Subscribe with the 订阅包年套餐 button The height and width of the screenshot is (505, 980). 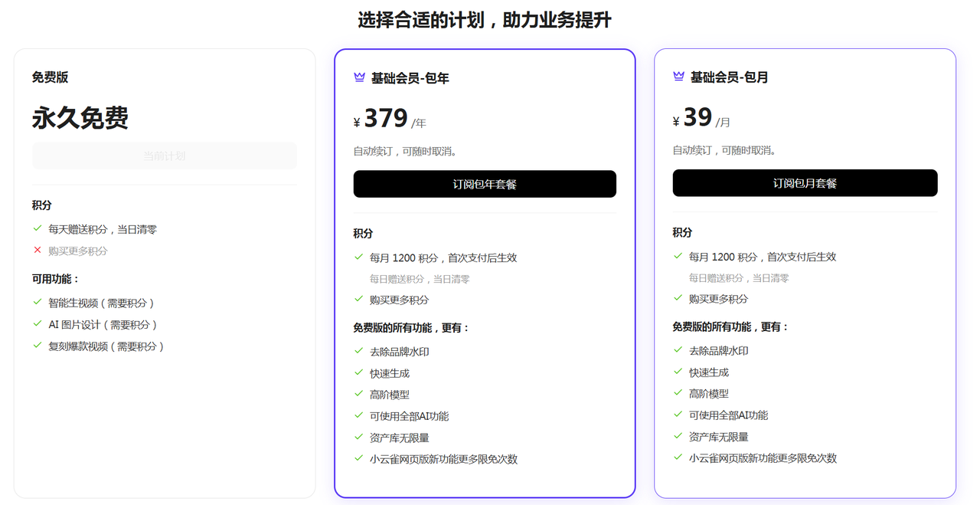click(x=485, y=184)
